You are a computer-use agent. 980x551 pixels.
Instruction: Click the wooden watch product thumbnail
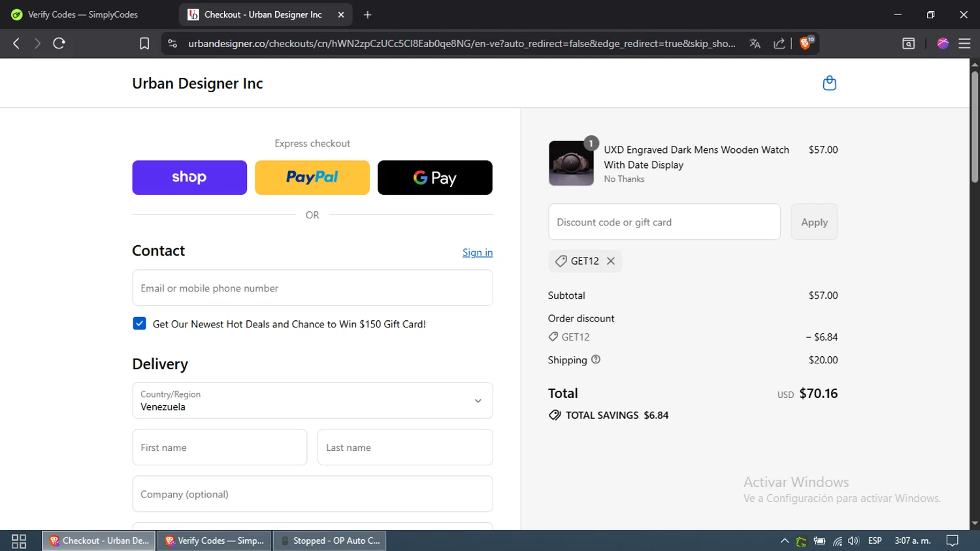(x=571, y=163)
